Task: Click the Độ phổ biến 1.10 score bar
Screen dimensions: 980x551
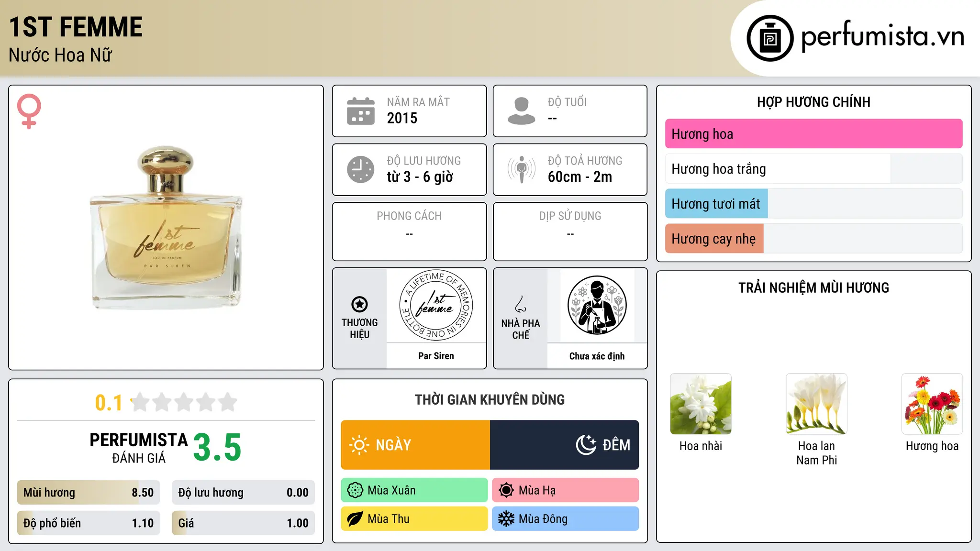Action: pyautogui.click(x=89, y=523)
